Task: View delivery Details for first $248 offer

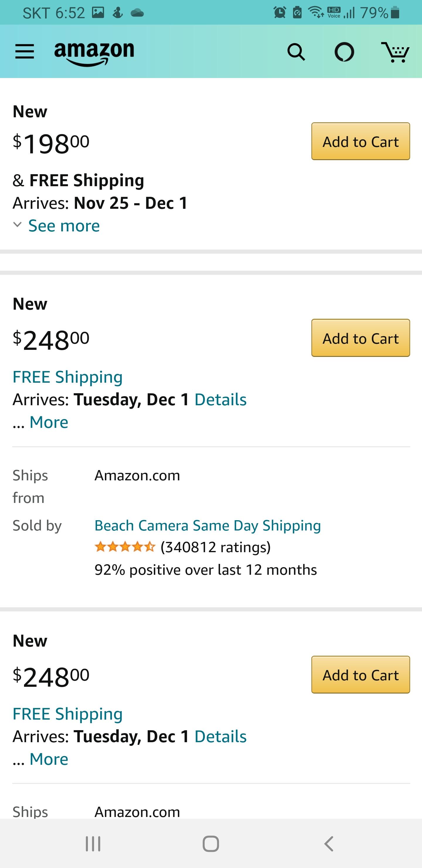Action: click(221, 399)
